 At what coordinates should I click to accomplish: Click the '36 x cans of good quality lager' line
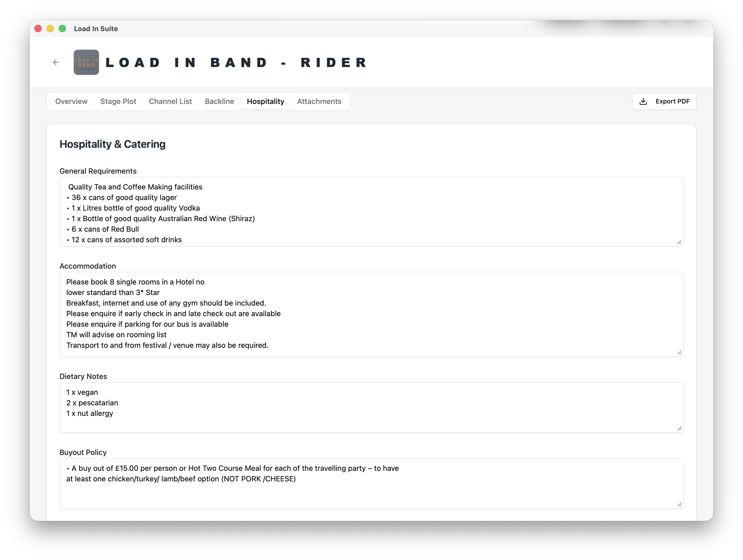point(122,197)
